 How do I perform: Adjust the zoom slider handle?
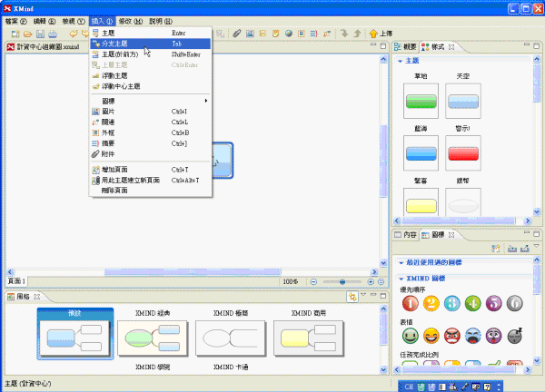pyautogui.click(x=342, y=282)
